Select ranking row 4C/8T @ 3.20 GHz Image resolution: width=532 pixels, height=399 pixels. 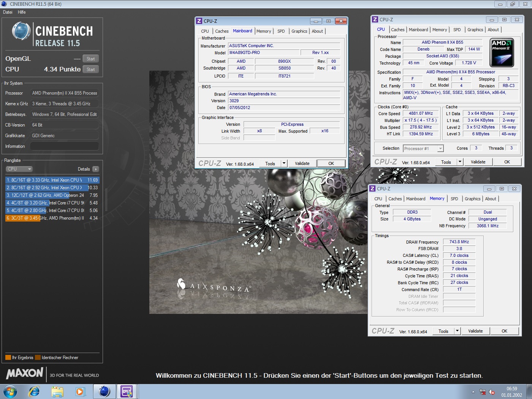pyautogui.click(x=52, y=203)
